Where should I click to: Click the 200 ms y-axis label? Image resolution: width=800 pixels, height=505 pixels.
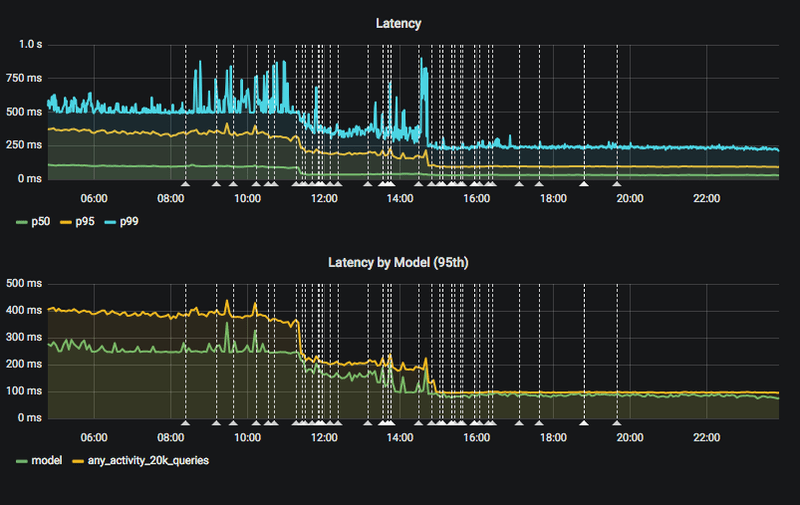(24, 364)
